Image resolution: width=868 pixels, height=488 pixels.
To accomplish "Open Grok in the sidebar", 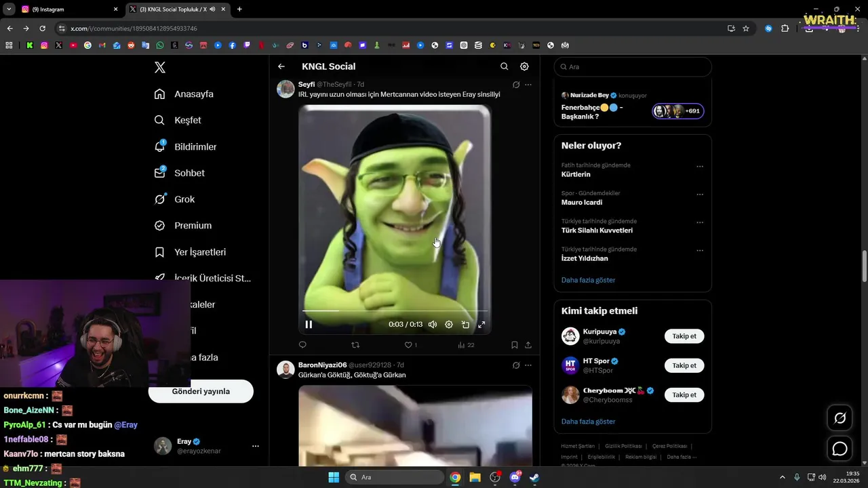I will 174,199.
